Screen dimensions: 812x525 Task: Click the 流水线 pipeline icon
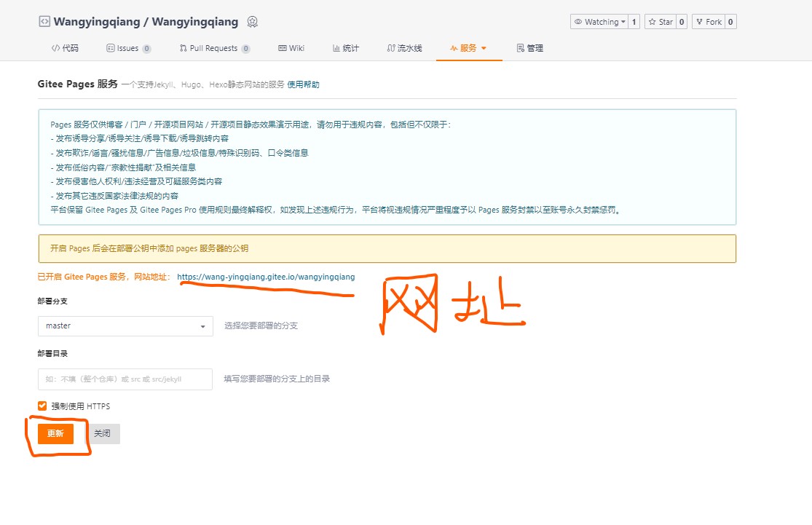tap(392, 48)
